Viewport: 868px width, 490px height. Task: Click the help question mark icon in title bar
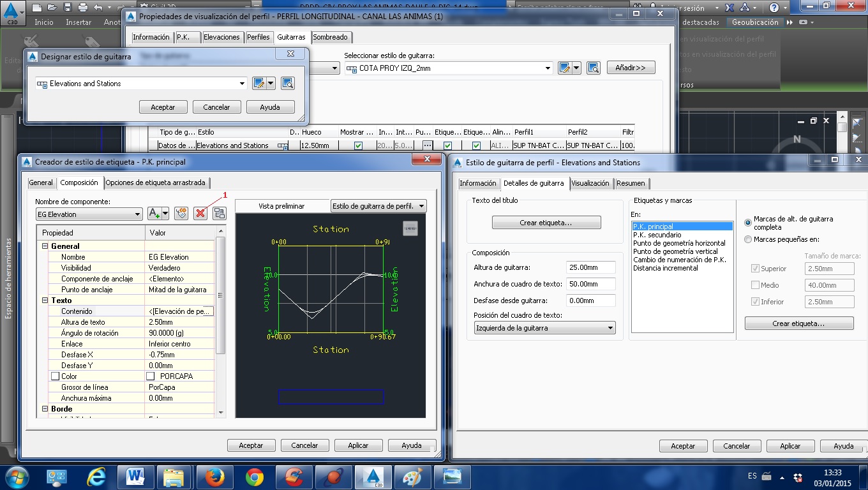click(774, 8)
